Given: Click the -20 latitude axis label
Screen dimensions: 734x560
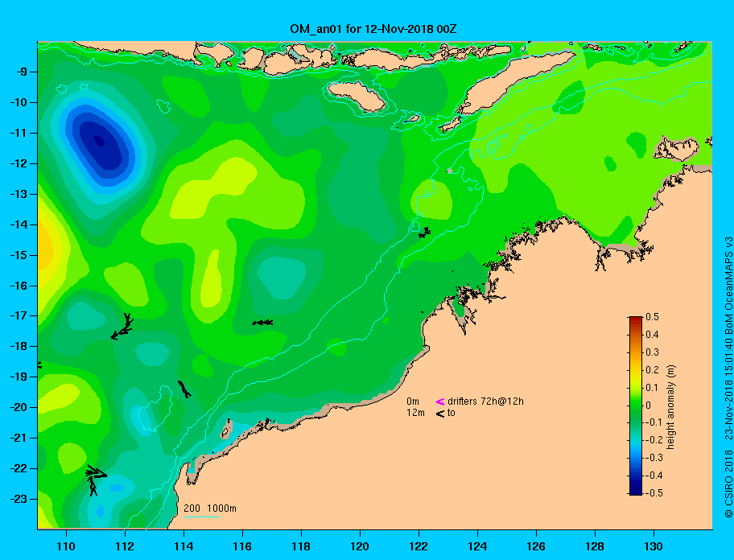Looking at the screenshot, I should 20,407.
